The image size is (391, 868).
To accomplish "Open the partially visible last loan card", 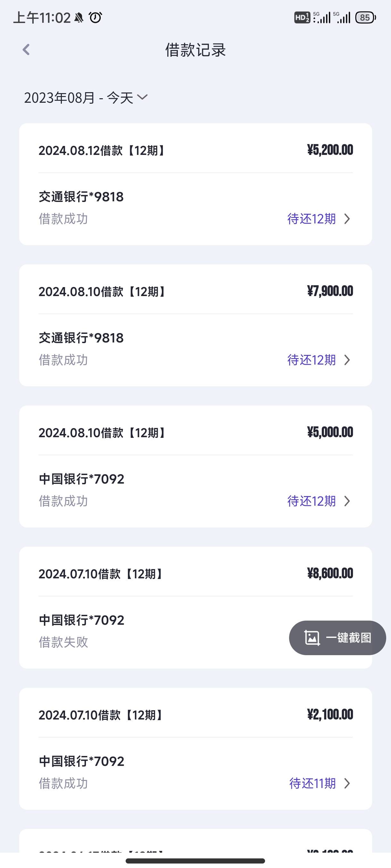I will [x=196, y=841].
